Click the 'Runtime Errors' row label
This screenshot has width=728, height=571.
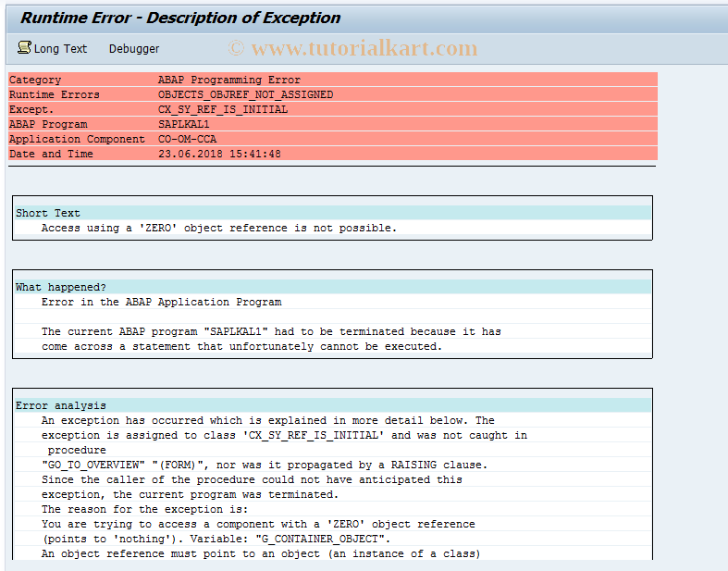pos(54,94)
